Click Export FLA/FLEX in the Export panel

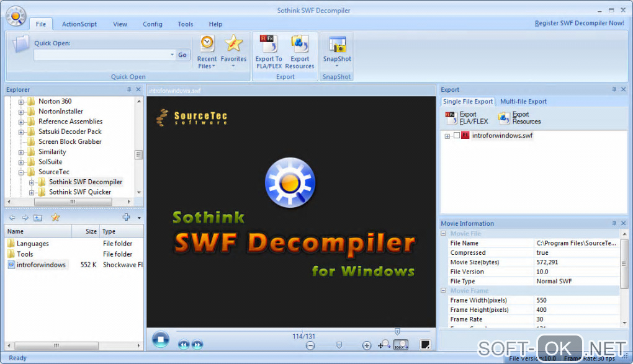[467, 118]
